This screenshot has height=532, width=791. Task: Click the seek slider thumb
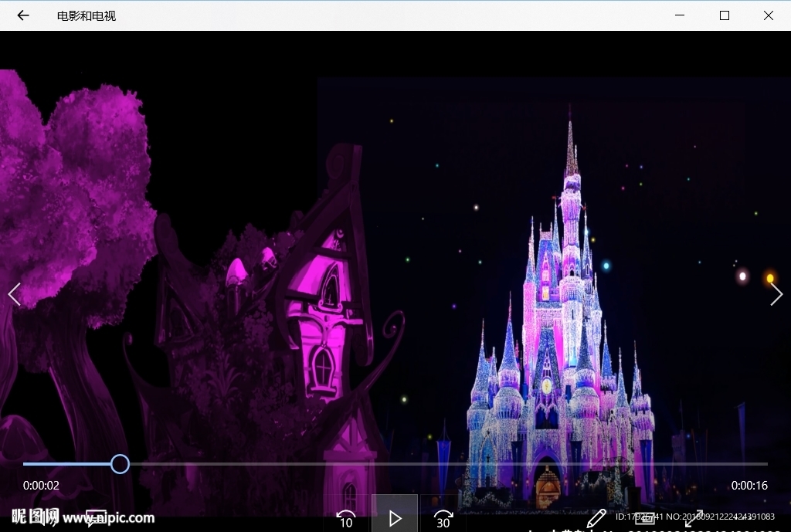[120, 464]
